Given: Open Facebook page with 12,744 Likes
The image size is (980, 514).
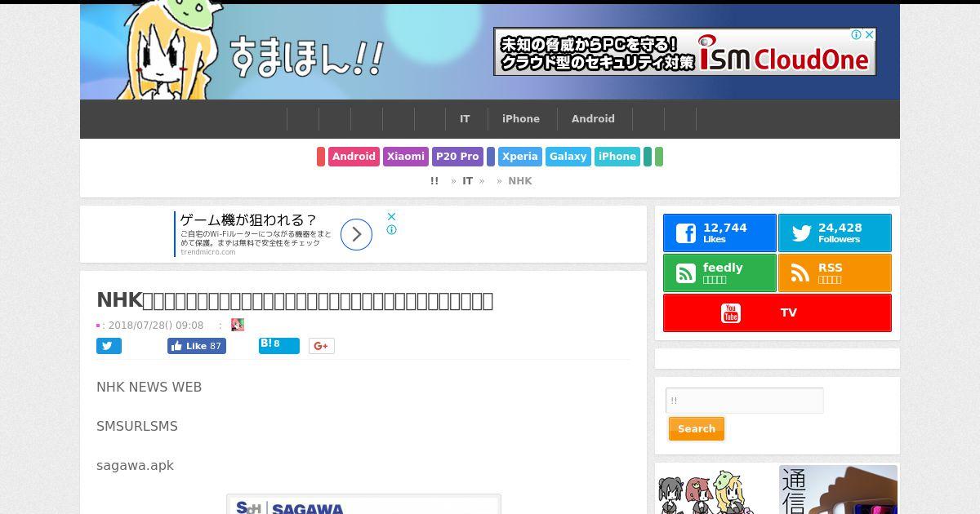Looking at the screenshot, I should [719, 233].
